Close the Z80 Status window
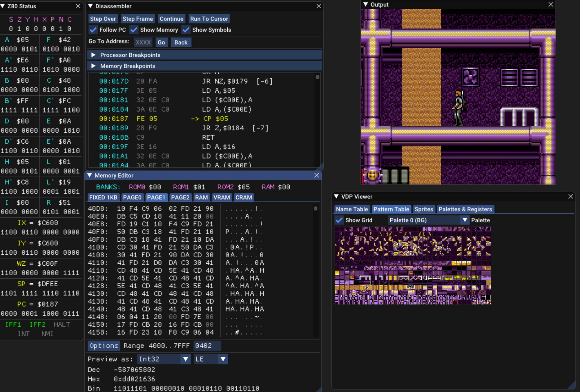 tap(78, 6)
